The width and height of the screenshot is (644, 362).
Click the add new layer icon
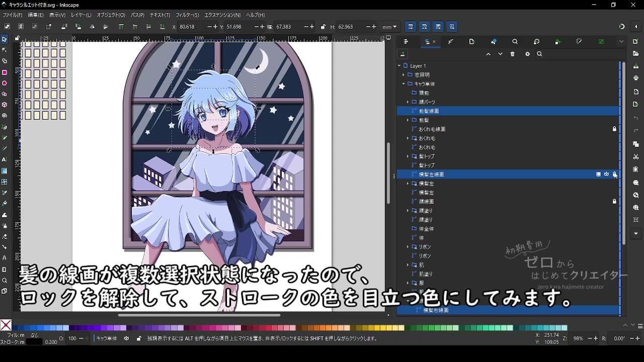click(403, 54)
